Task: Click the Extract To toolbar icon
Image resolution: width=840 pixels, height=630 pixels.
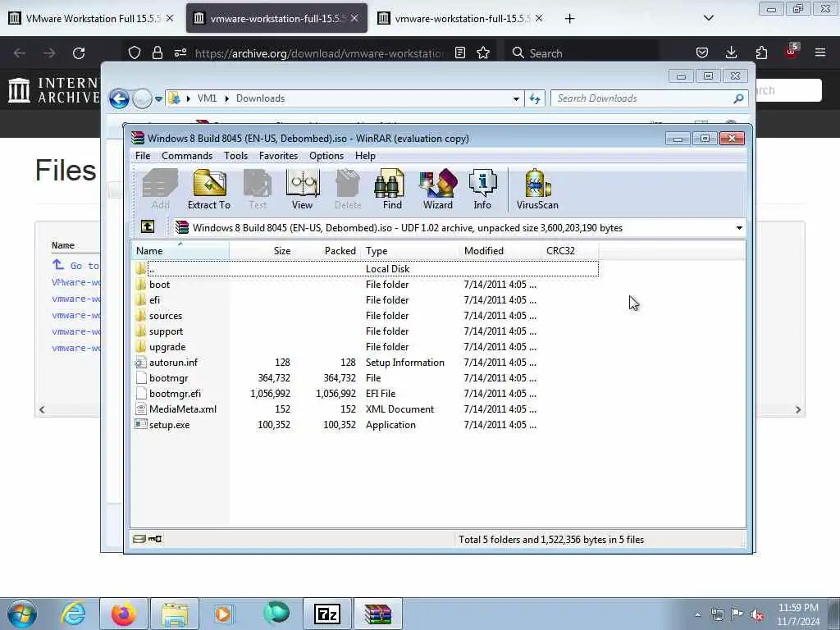Action: (209, 189)
